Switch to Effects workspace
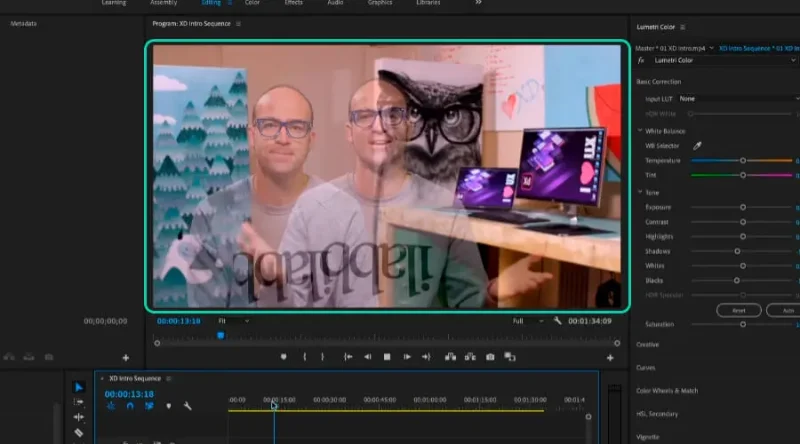This screenshot has height=444, width=800. click(293, 3)
